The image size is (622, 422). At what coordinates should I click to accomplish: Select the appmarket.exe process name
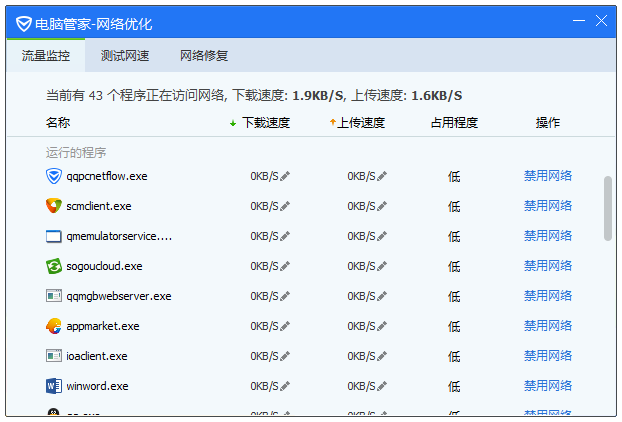point(103,326)
